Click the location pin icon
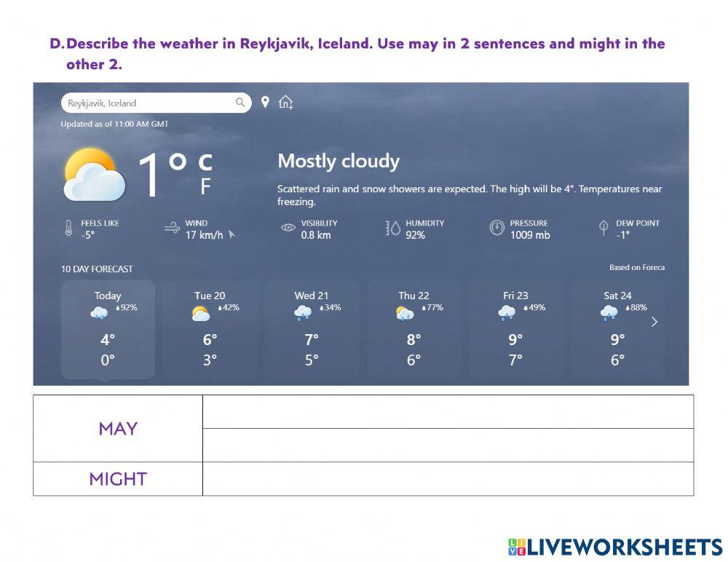This screenshot has width=728, height=562. pyautogui.click(x=265, y=103)
